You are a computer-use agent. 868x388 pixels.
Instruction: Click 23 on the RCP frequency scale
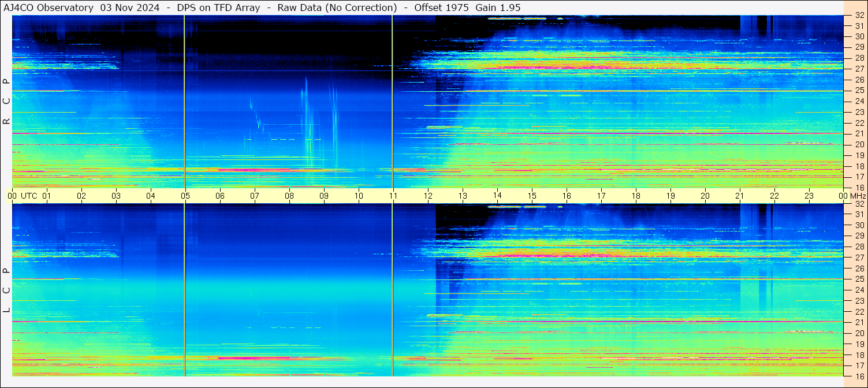[x=859, y=112]
